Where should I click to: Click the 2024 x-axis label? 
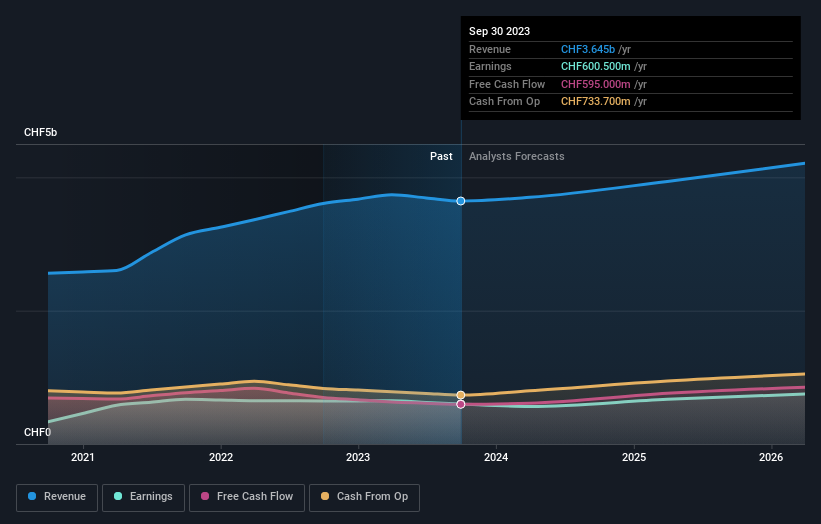496,458
